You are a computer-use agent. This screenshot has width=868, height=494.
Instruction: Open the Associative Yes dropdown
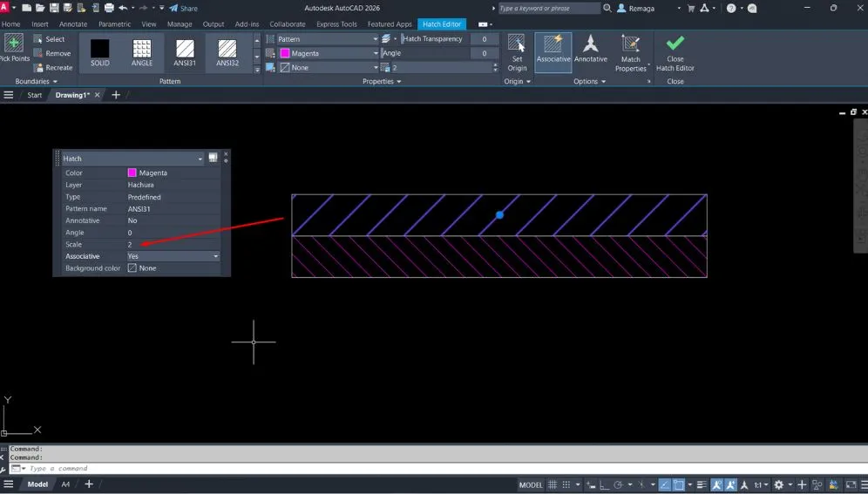click(173, 256)
